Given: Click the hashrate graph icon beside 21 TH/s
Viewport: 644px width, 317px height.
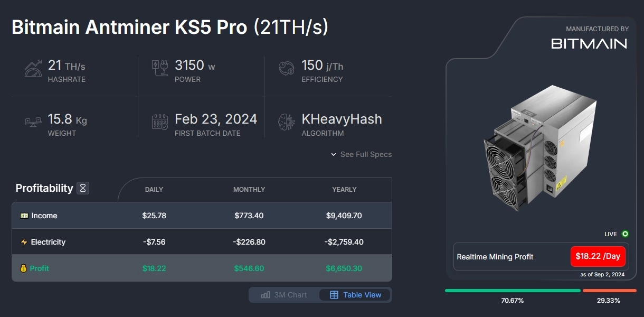Looking at the screenshot, I should pyautogui.click(x=33, y=68).
